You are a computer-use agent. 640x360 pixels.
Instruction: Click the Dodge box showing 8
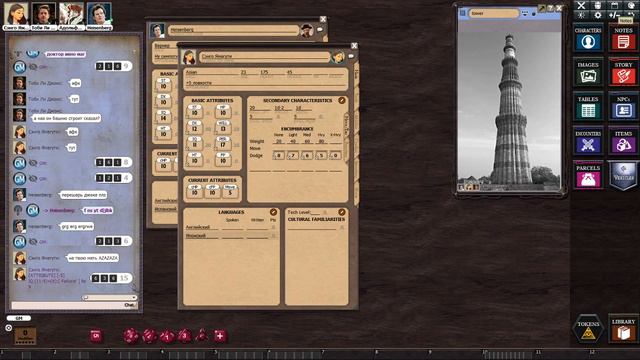(x=279, y=156)
